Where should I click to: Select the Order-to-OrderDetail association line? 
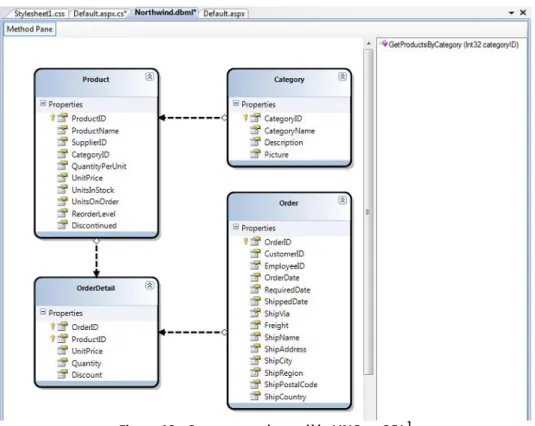pyautogui.click(x=193, y=332)
